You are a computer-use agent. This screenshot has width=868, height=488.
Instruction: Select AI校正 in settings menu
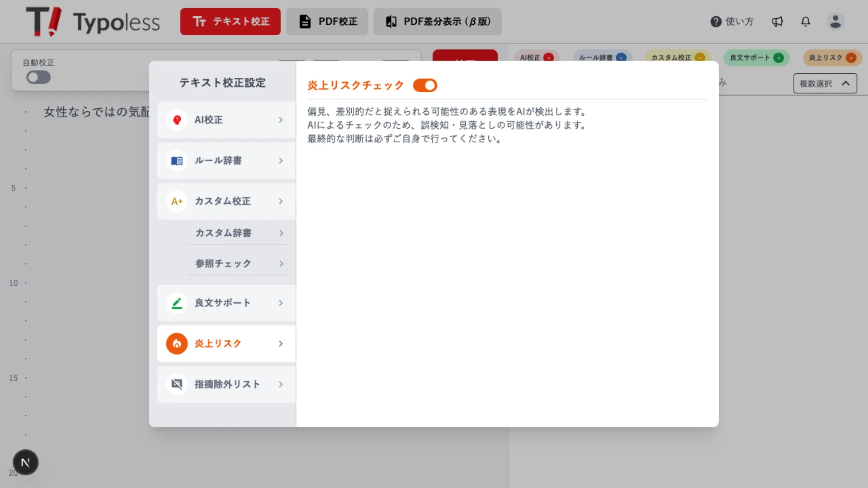pyautogui.click(x=226, y=120)
